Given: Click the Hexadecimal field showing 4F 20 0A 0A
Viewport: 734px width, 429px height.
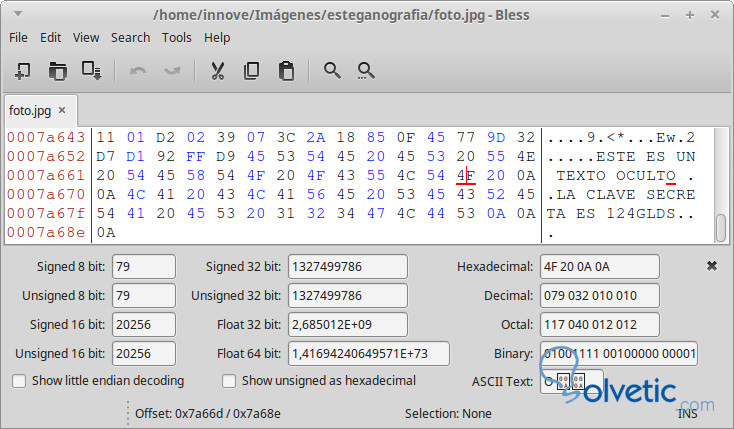Looking at the screenshot, I should 600,266.
